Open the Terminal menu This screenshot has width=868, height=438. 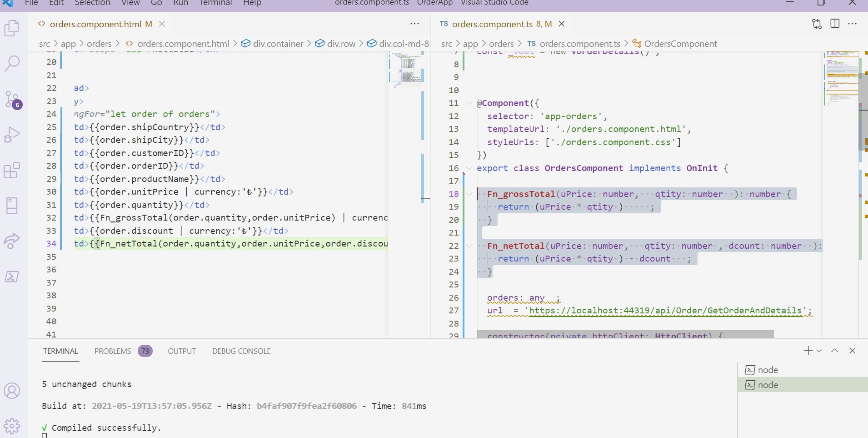(216, 3)
